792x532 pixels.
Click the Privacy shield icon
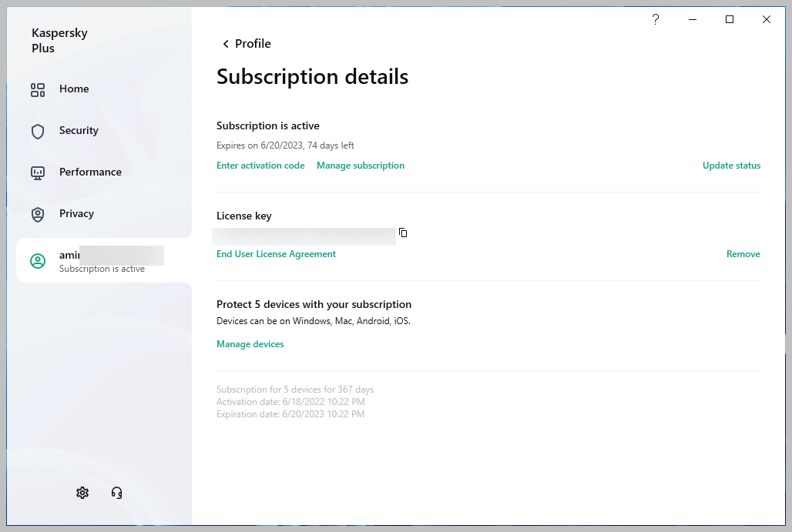[x=38, y=215]
